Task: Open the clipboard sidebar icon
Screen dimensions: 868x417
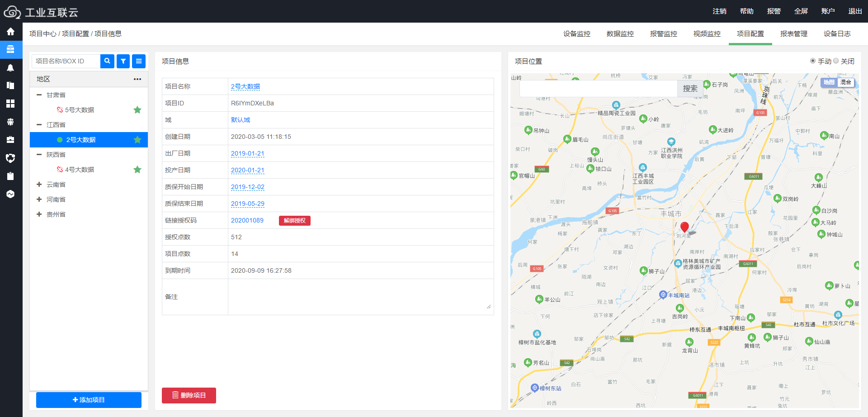Action: [10, 176]
